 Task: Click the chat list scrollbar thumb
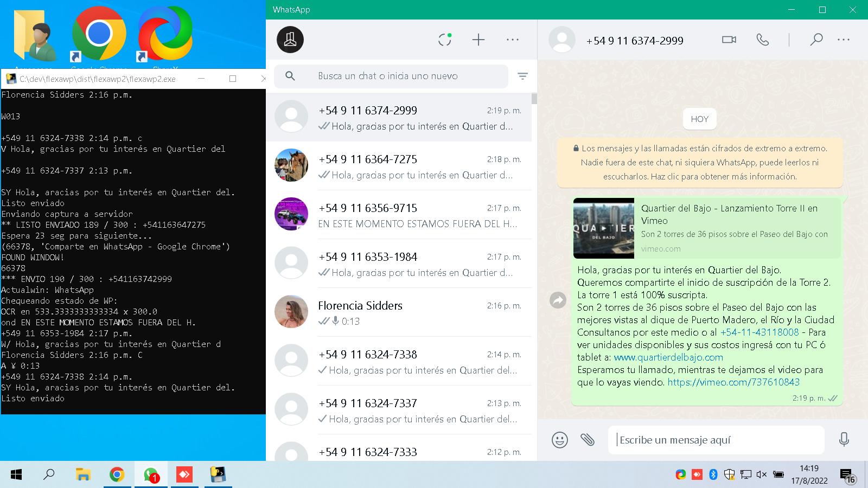coord(534,98)
